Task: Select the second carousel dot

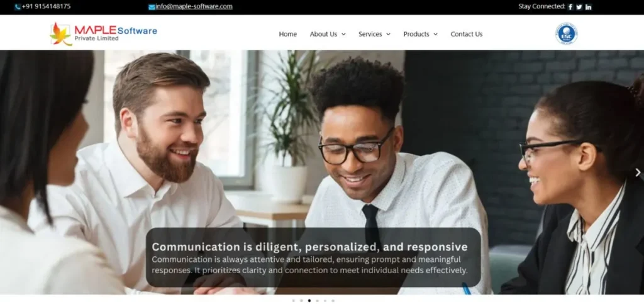Action: point(301,301)
